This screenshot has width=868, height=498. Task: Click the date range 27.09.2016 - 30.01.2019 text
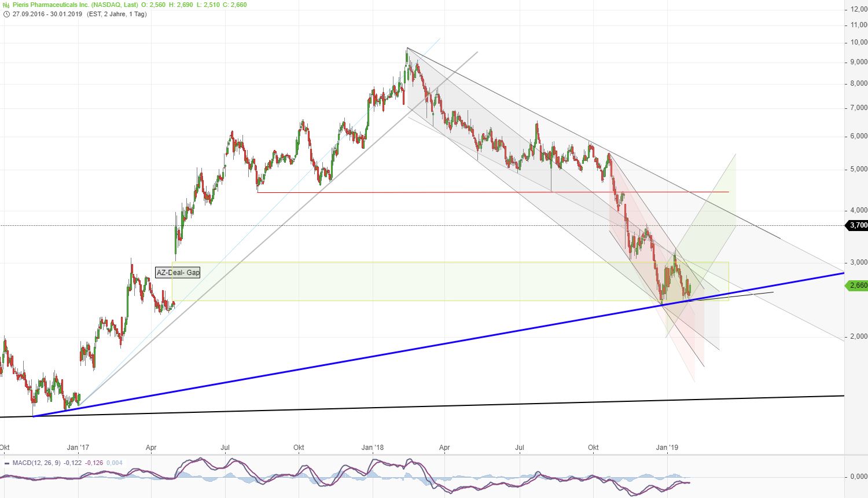coord(47,14)
